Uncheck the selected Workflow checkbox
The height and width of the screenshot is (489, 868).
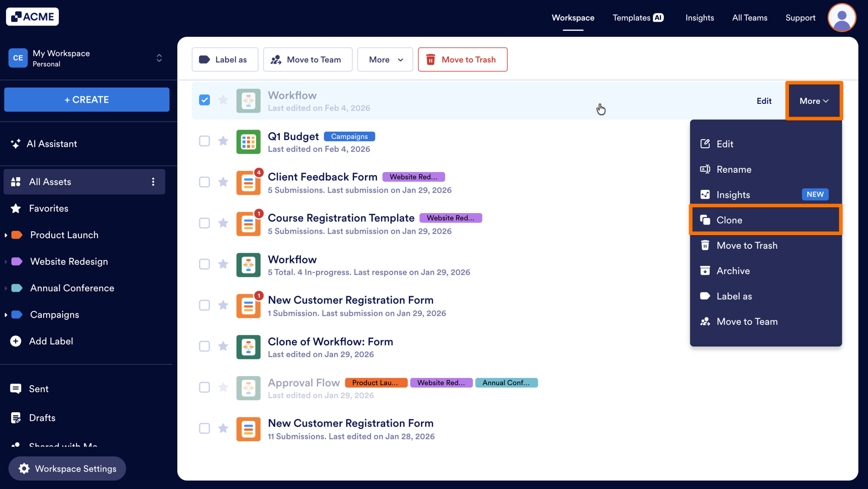(204, 100)
